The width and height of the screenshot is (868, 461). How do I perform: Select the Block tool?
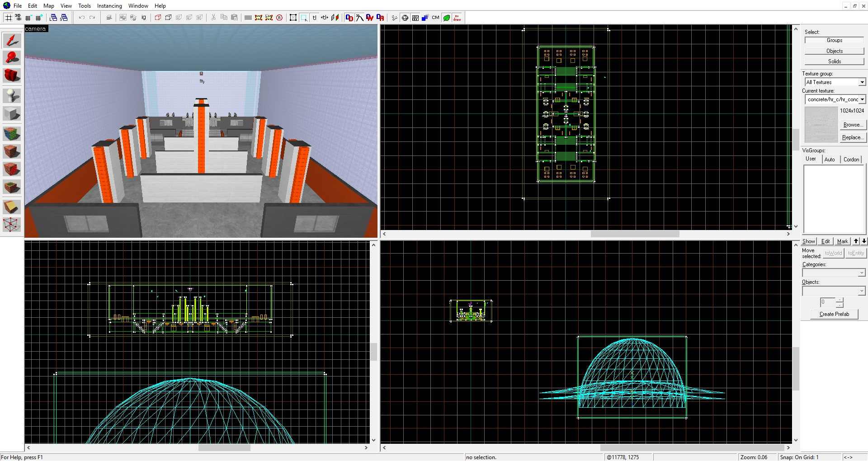pyautogui.click(x=12, y=113)
